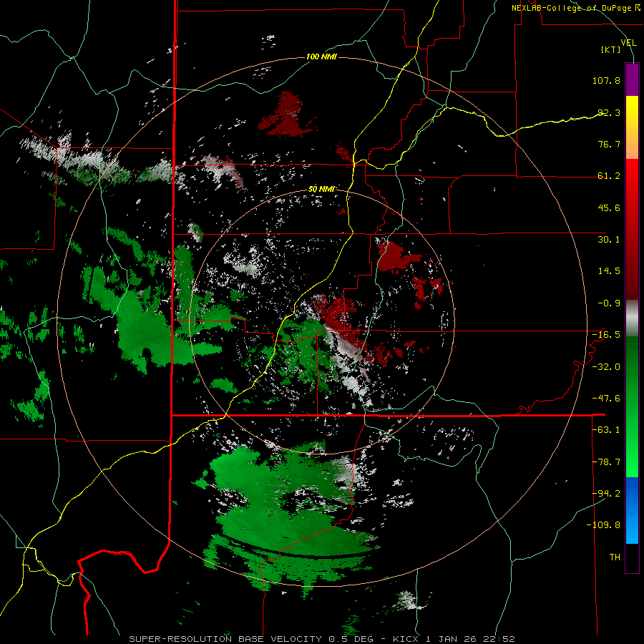The height and width of the screenshot is (644, 644).
Task: Click the VEL legend title
Action: click(x=628, y=42)
